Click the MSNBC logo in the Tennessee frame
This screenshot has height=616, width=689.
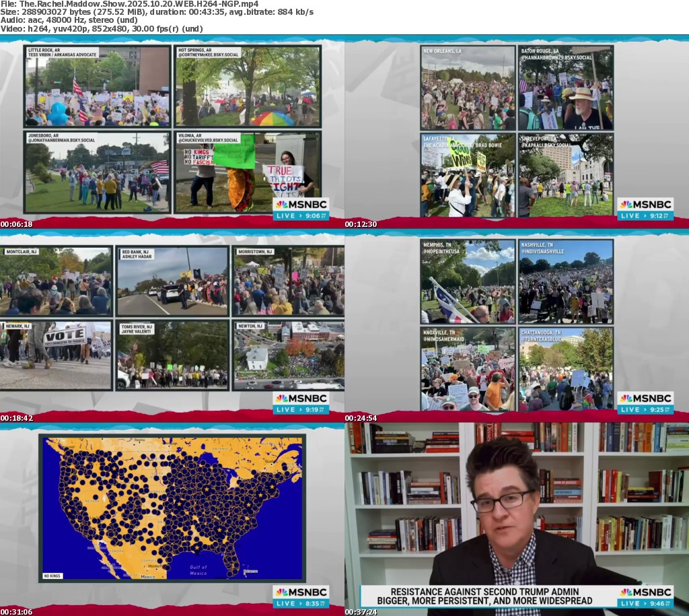coord(645,399)
